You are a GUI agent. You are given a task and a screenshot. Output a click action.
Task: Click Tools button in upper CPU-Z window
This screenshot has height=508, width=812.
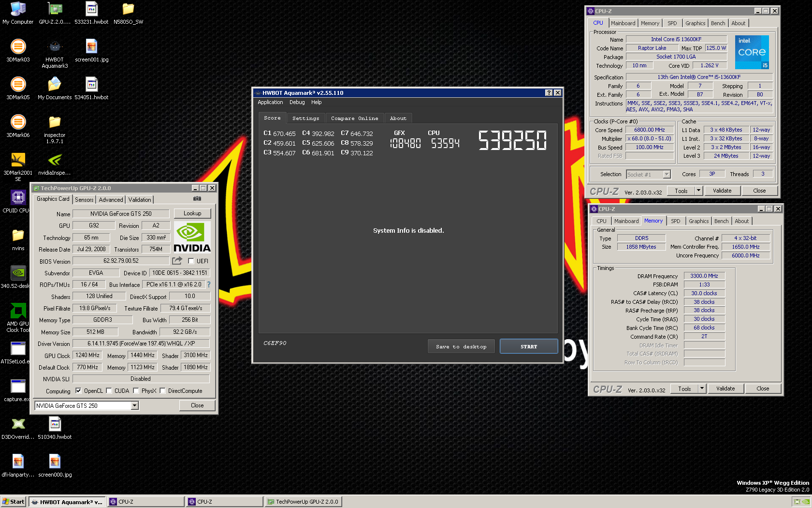pos(681,191)
